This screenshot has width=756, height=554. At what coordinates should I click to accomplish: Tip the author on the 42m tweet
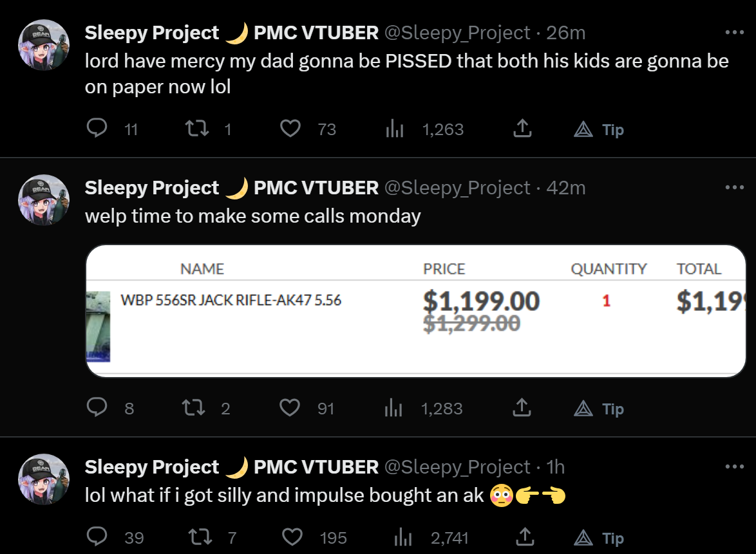pos(599,409)
